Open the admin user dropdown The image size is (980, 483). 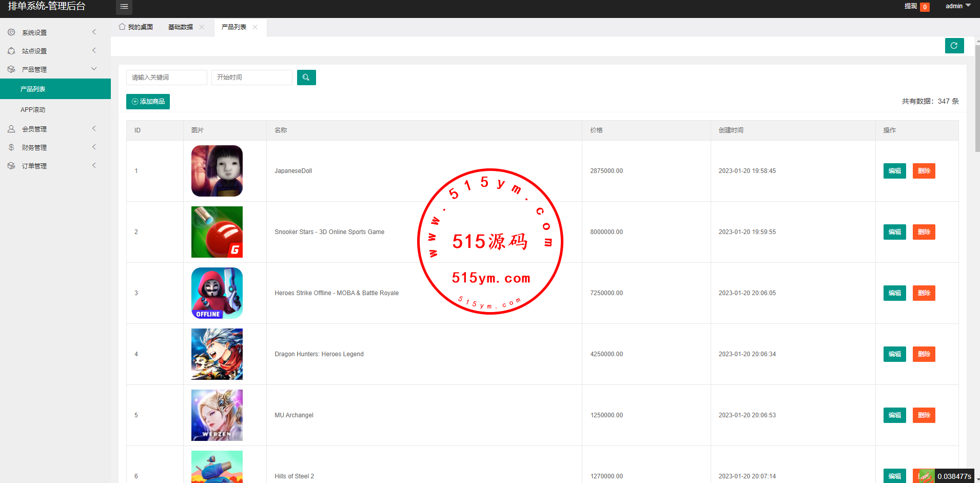pos(957,6)
